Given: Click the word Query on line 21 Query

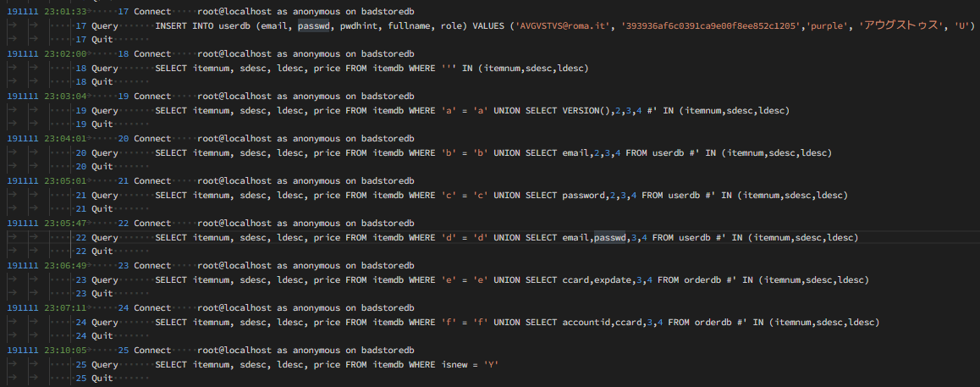Looking at the screenshot, I should (x=105, y=195).
